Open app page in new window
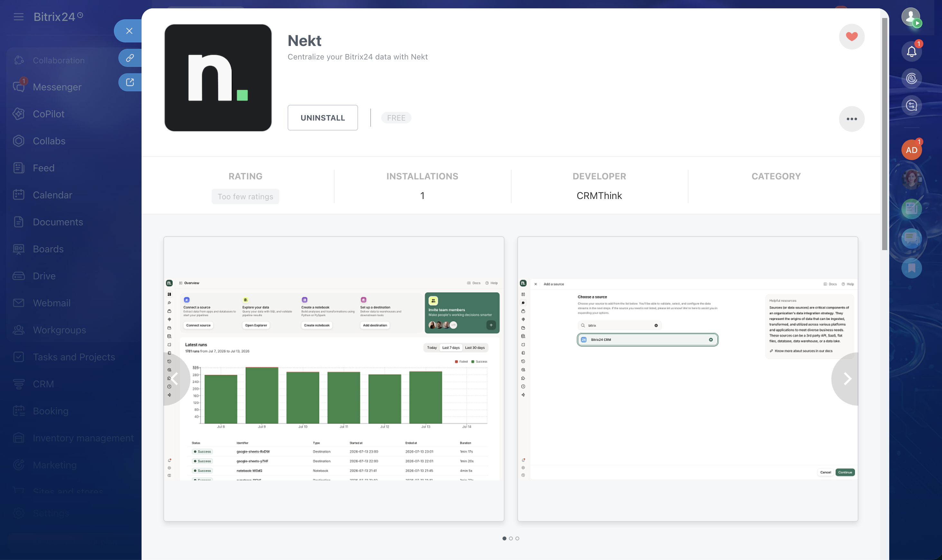942x560 pixels. 130,82
